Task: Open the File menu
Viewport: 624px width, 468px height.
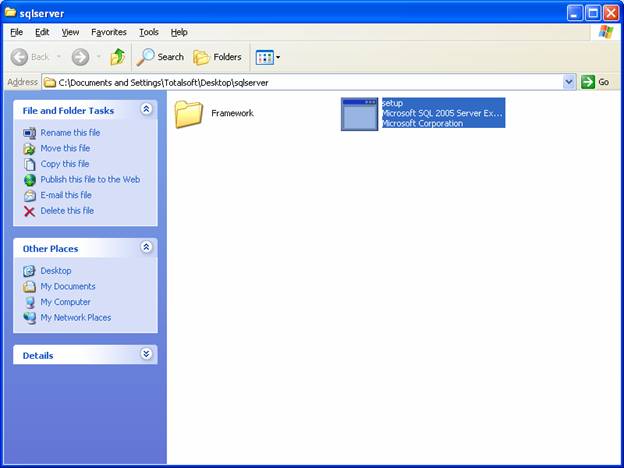Action: (16, 32)
